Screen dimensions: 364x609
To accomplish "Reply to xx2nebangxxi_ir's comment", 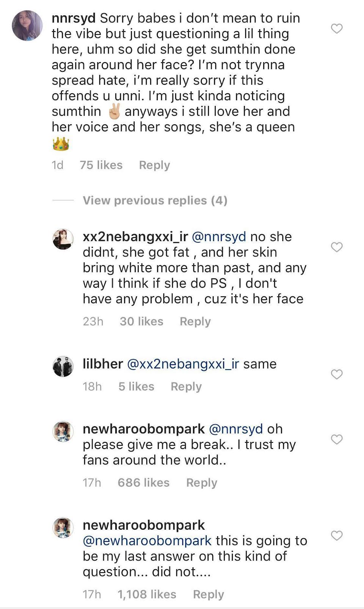I will [x=195, y=321].
